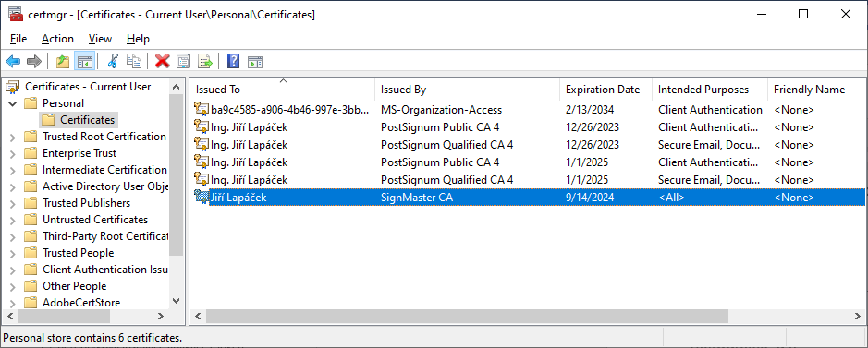This screenshot has height=348, width=868.
Task: Open the File menu
Action: point(18,39)
